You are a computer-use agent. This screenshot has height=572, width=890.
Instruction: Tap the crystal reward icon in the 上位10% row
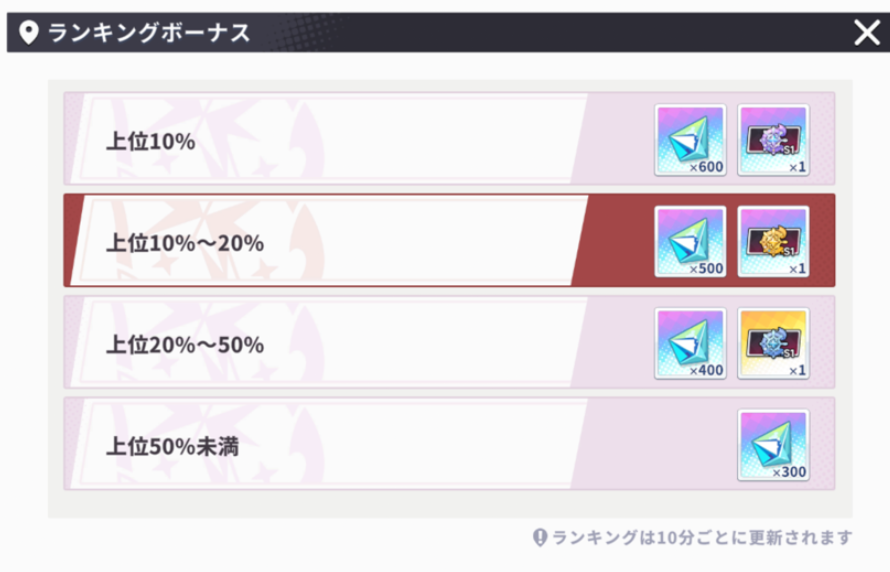tap(690, 138)
